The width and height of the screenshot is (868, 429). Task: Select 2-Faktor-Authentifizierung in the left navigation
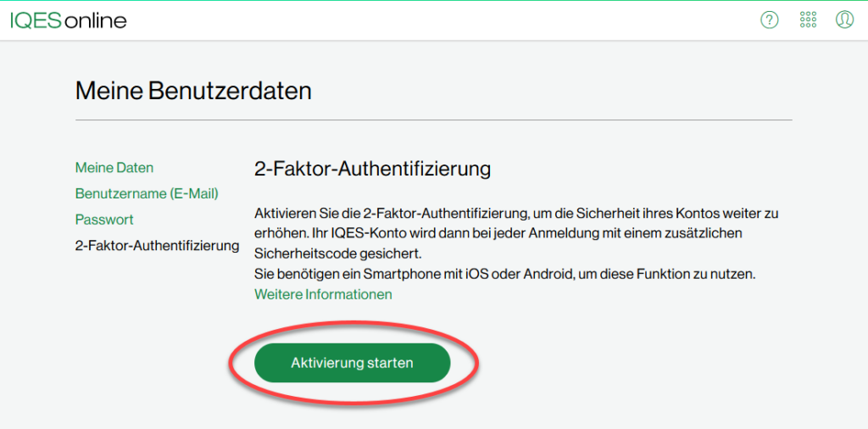pyautogui.click(x=157, y=245)
